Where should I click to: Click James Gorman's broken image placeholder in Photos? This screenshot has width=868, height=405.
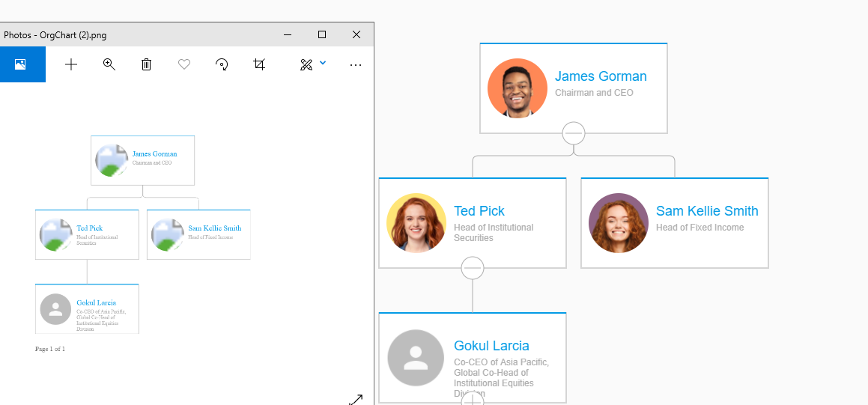point(112,160)
